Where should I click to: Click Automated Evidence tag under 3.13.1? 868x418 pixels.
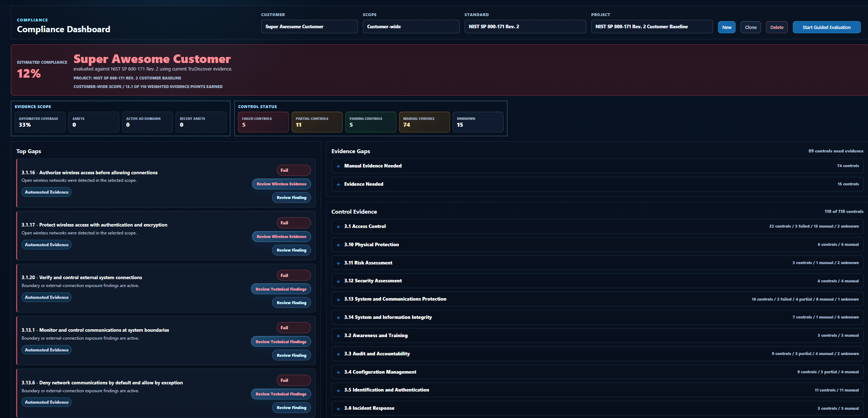point(47,350)
